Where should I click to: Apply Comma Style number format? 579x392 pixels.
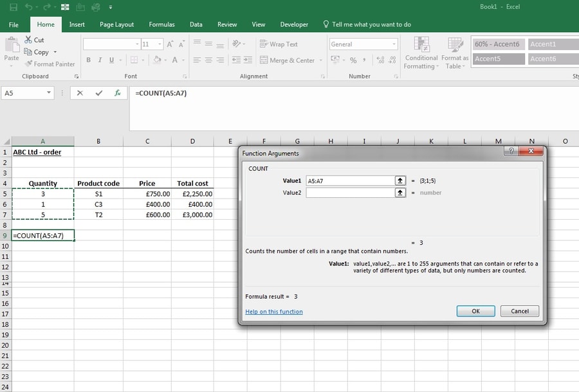365,60
